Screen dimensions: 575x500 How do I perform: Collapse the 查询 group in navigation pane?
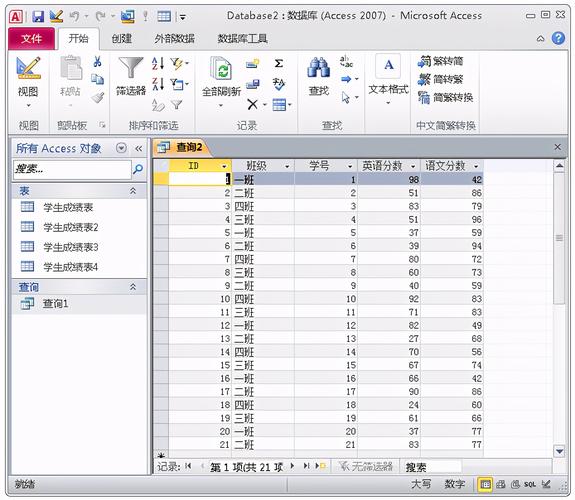click(133, 287)
